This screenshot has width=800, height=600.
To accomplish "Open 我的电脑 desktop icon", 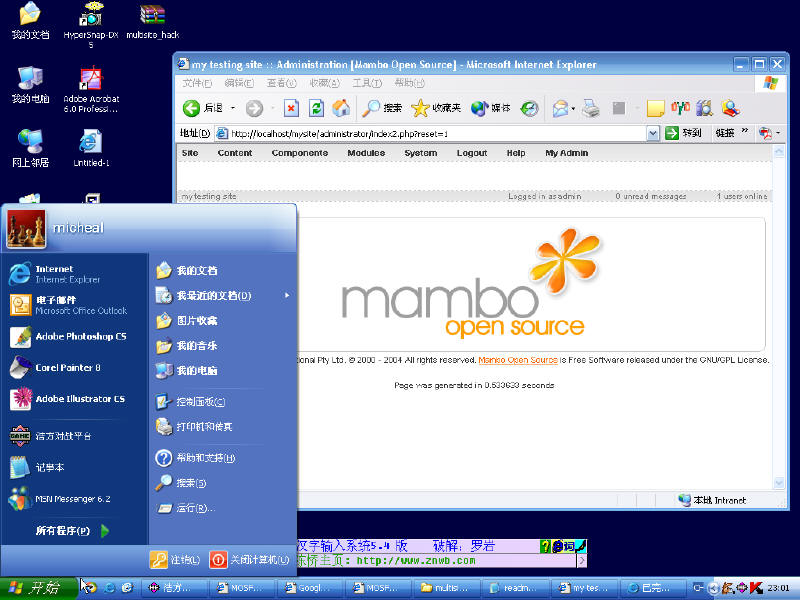I will (30, 85).
